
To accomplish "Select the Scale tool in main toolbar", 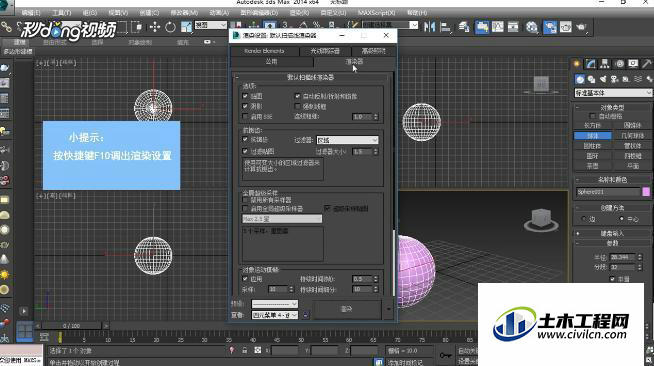I will tap(186, 27).
